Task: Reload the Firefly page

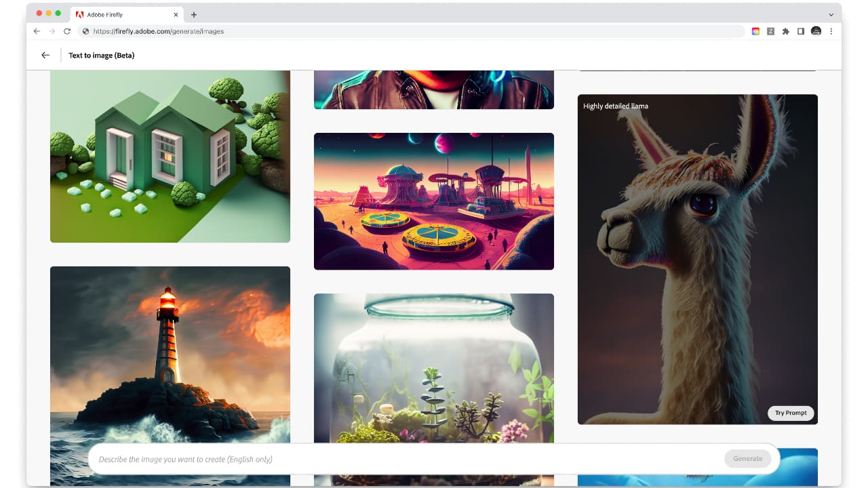Action: 66,31
